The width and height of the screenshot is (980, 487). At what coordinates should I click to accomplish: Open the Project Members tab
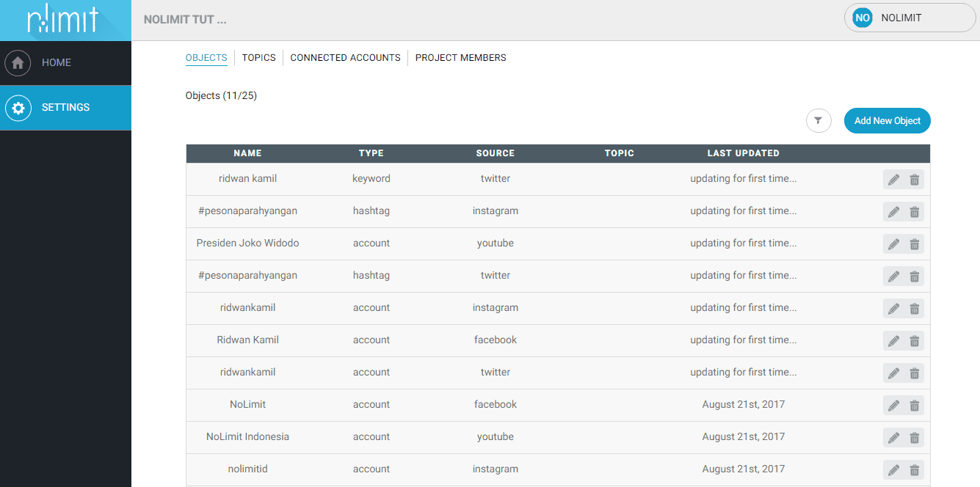tap(461, 58)
